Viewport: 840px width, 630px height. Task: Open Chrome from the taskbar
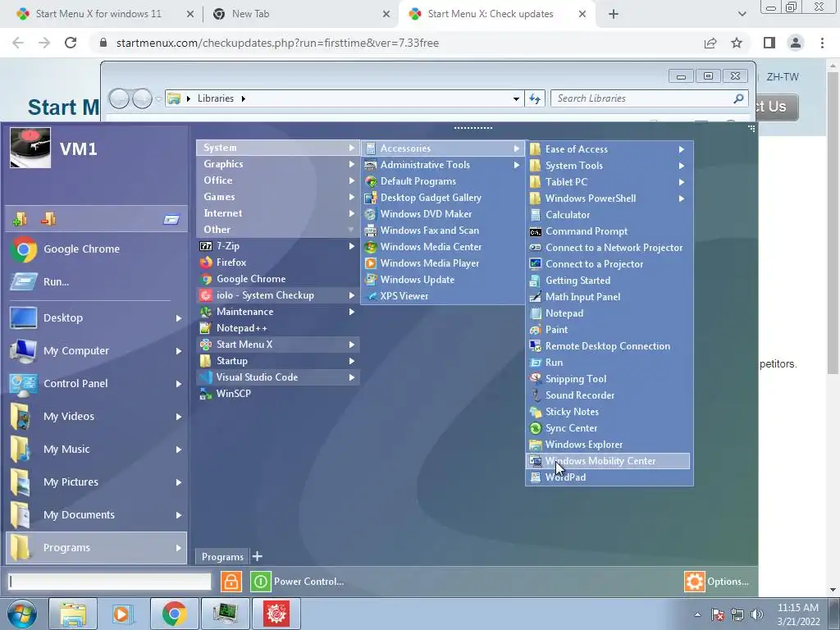point(174,614)
